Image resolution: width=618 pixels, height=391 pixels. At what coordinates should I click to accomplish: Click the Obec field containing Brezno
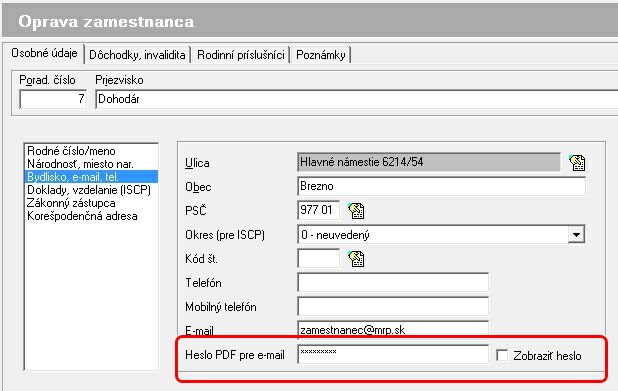[x=441, y=186]
